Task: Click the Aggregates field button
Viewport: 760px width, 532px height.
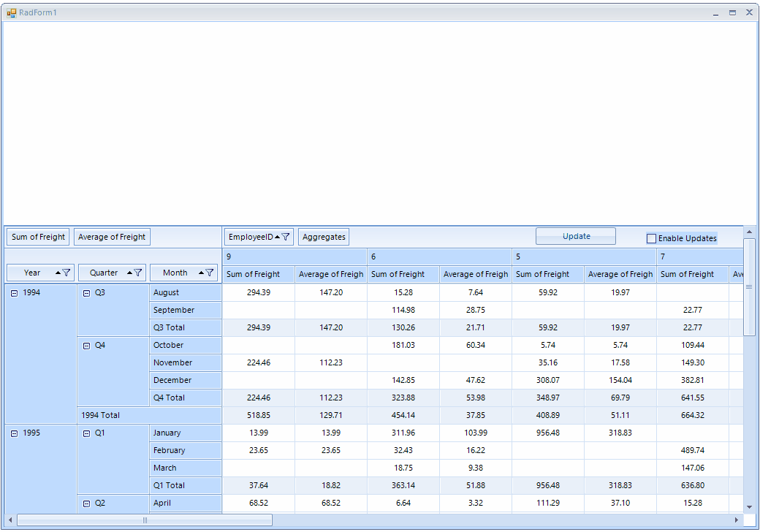Action: [x=324, y=237]
